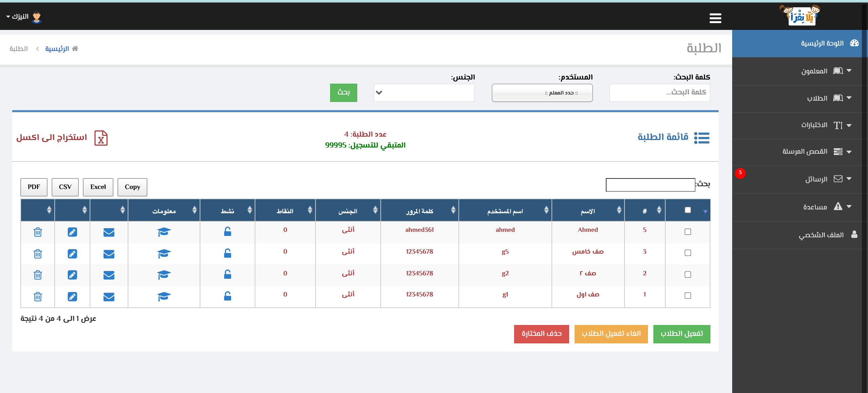Click the edit pencil icon for g2

tap(72, 275)
